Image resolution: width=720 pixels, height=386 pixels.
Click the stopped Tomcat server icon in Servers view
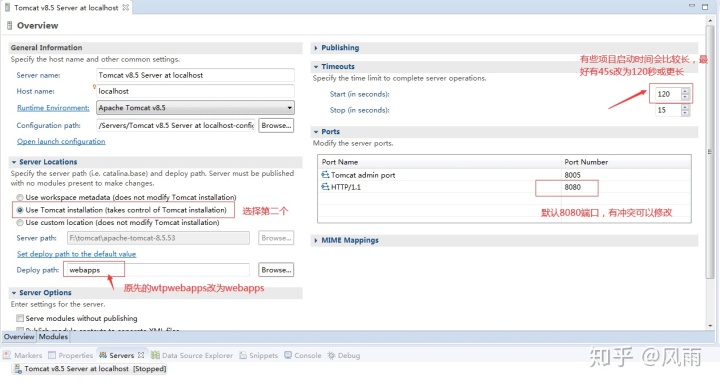[17, 369]
